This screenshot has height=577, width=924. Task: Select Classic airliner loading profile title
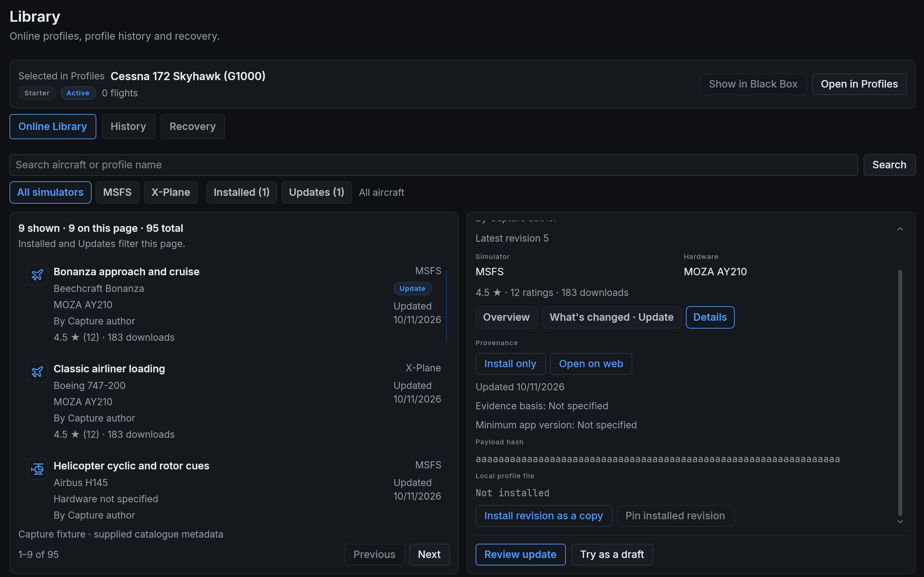(109, 369)
